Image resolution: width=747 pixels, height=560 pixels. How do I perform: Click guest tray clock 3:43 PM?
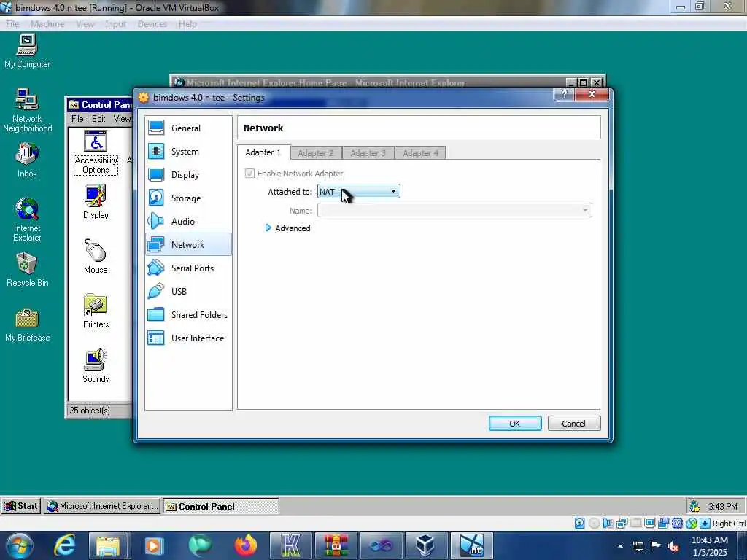[723, 506]
